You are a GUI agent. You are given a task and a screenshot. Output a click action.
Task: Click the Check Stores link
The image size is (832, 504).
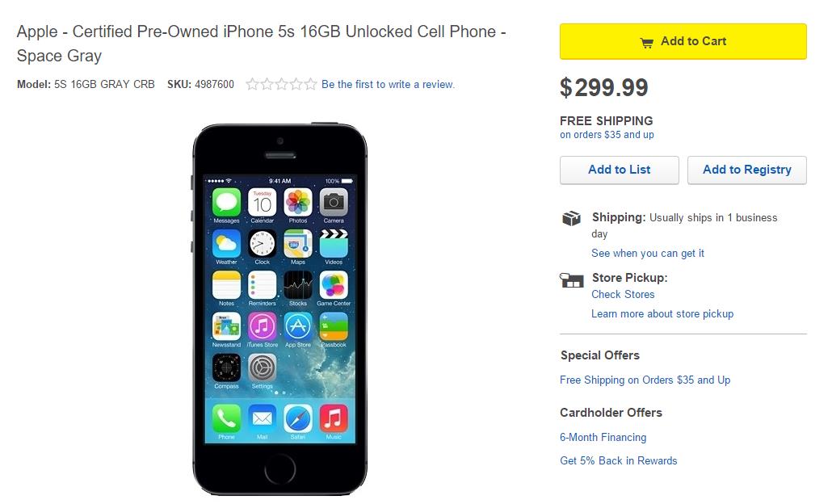point(623,295)
